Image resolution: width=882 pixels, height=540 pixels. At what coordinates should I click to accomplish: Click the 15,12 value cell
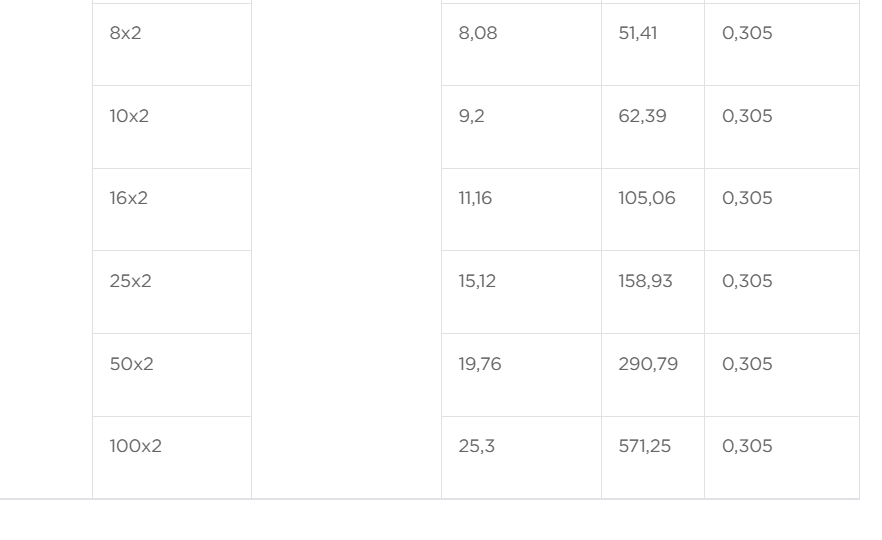point(478,281)
